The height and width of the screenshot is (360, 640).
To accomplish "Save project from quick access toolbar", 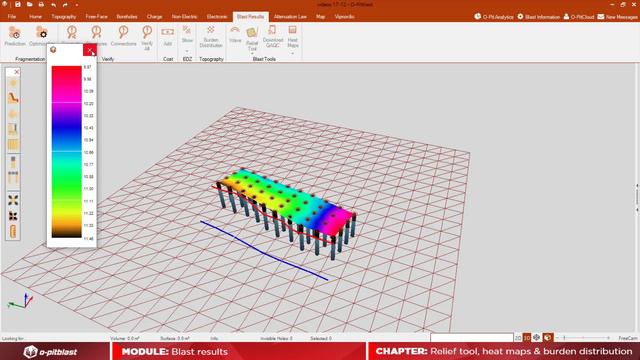I will click(18, 4).
